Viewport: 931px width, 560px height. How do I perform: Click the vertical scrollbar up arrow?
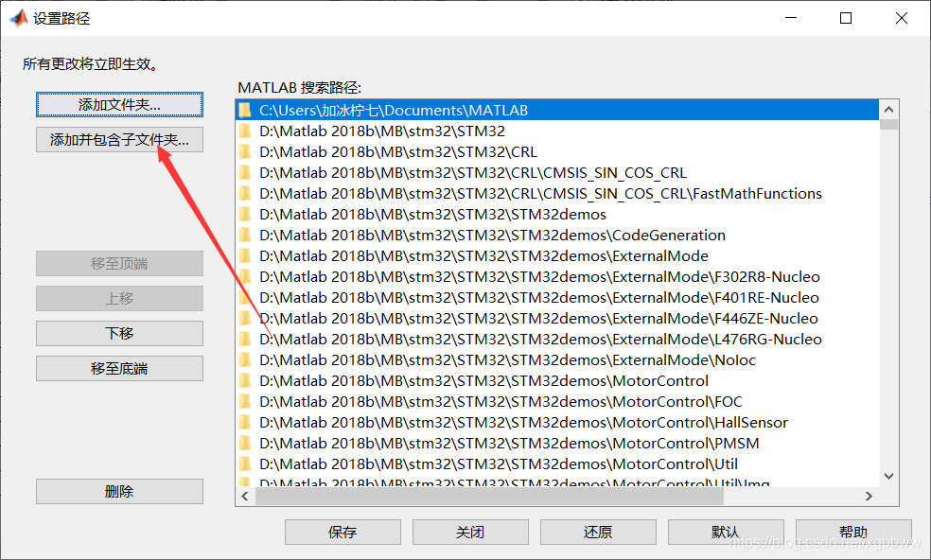(888, 110)
